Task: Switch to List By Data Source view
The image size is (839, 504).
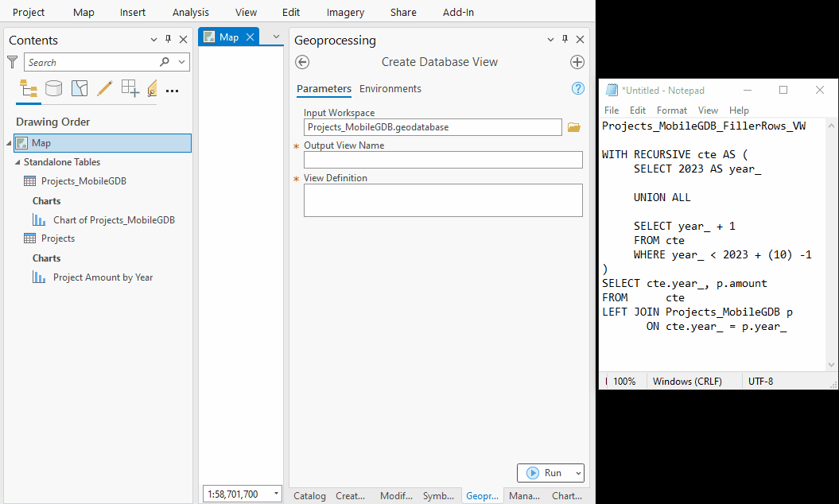Action: pyautogui.click(x=54, y=88)
